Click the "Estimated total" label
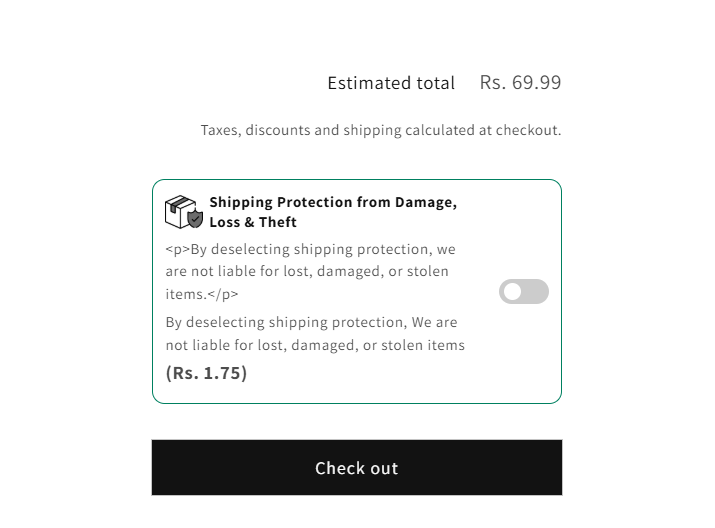This screenshot has width=715, height=528. 391,83
